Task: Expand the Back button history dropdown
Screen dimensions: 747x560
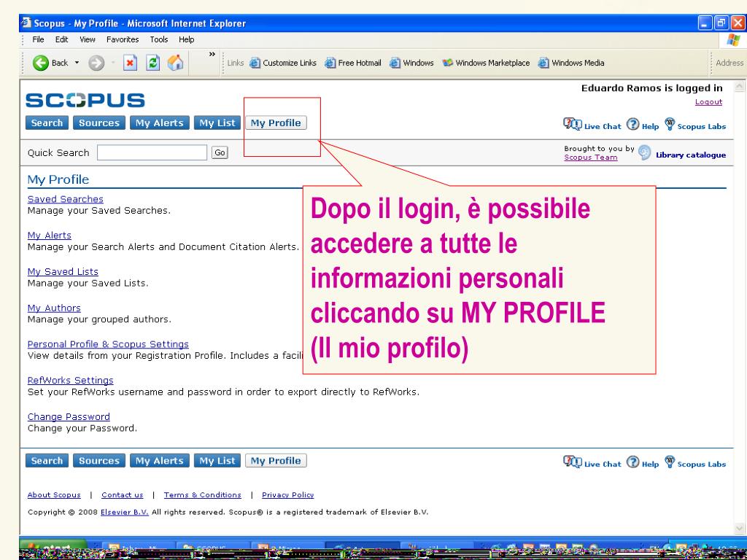Action: [x=76, y=63]
